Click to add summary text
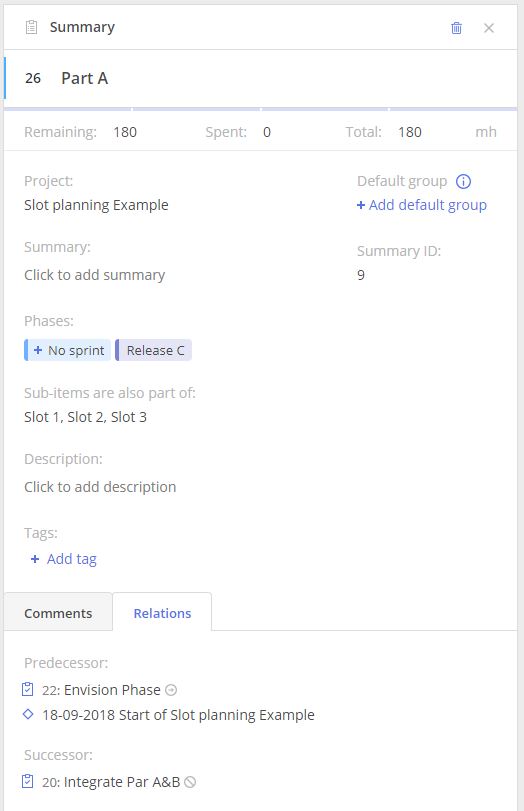Image resolution: width=524 pixels, height=811 pixels. pos(95,275)
